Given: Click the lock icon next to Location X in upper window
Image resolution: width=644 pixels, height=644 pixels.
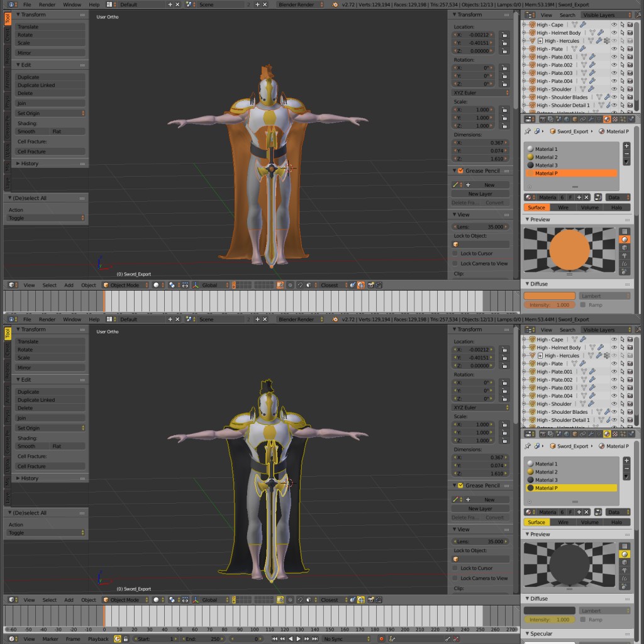Looking at the screenshot, I should point(505,35).
